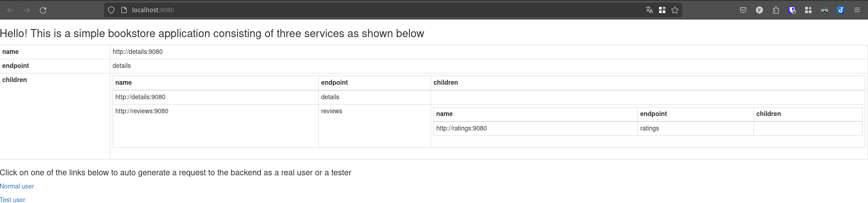Select the http://reviews:9080 table cell
The height and width of the screenshot is (203, 868).
(216, 126)
